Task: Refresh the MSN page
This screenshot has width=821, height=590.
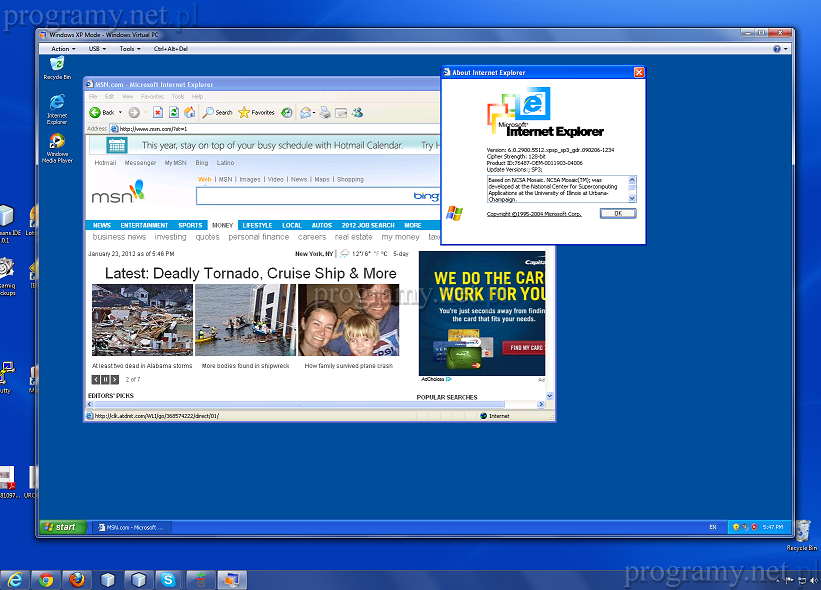Action: tap(173, 113)
